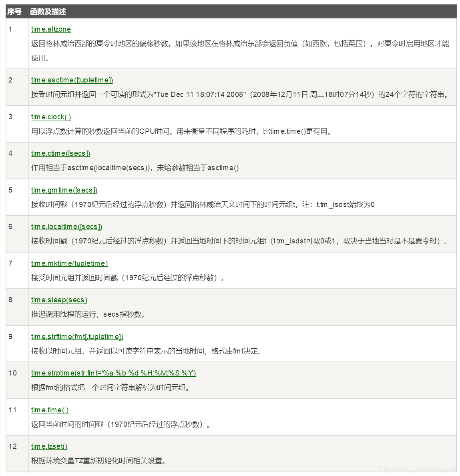Image resolution: width=460 pixels, height=476 pixels.
Task: Click row number 7 in the table
Action: click(10, 263)
